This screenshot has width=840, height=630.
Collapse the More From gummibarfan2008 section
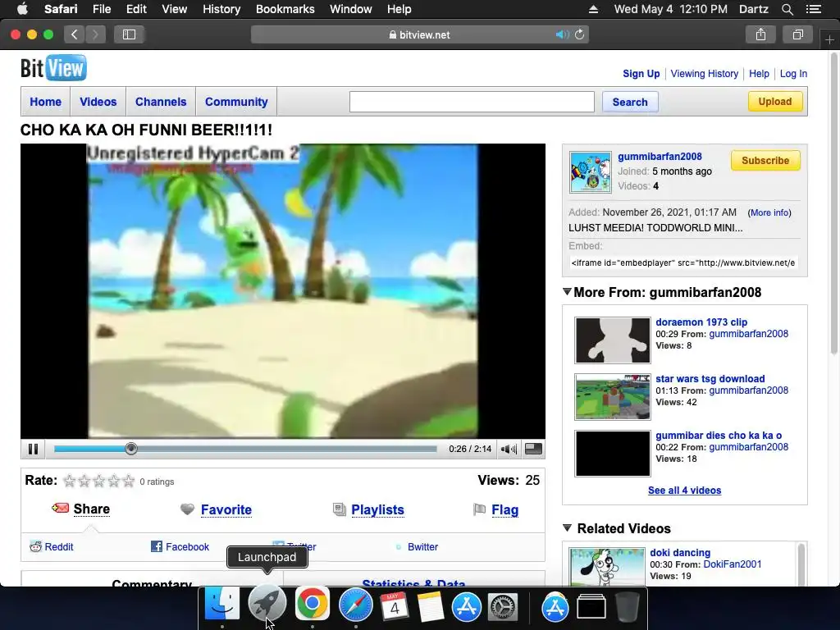pos(567,291)
